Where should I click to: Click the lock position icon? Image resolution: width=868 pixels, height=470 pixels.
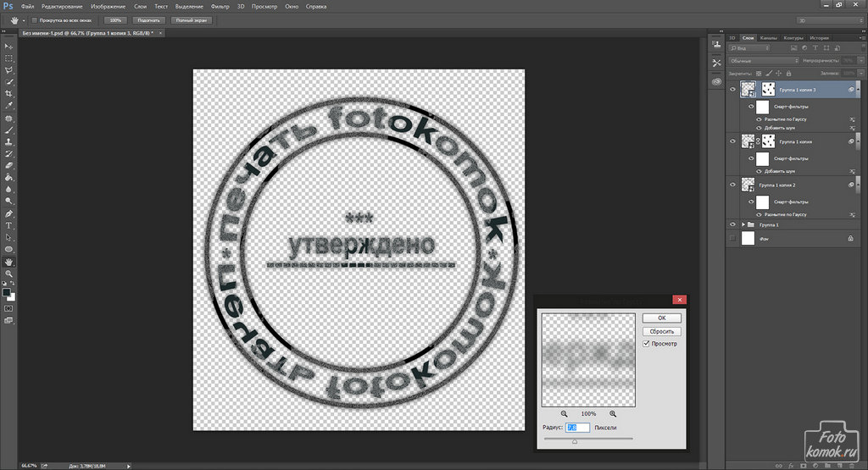779,73
